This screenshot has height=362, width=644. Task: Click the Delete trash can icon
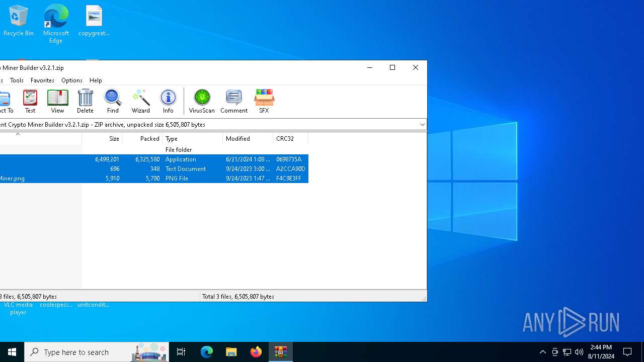pyautogui.click(x=85, y=101)
